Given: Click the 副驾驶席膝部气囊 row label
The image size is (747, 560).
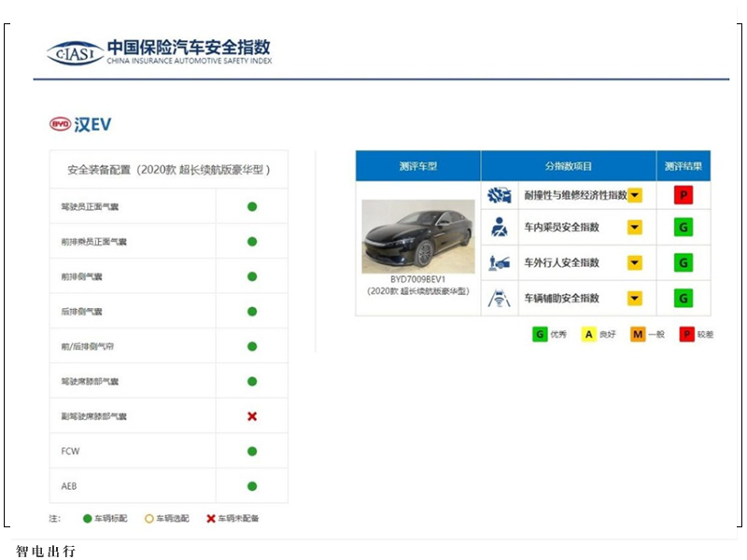Looking at the screenshot, I should tap(93, 416).
